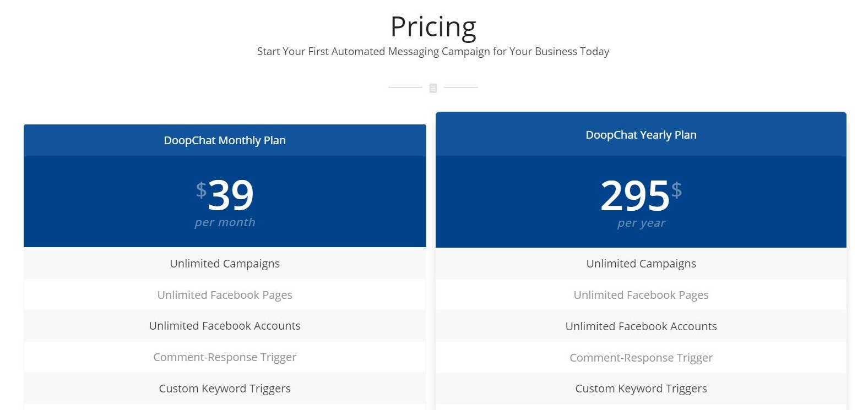This screenshot has height=410, width=868.
Task: Click Unlimited Facebook Accounts in the yearly plan
Action: click(x=641, y=326)
